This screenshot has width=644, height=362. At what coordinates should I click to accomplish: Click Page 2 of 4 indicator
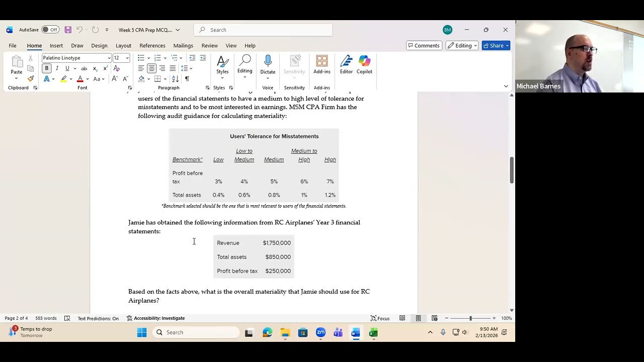click(x=16, y=318)
